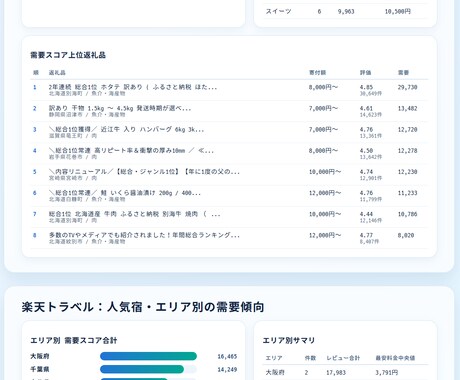
Task: Open the 北海道産 牛肉 別海牛 焼肉 item
Action: (x=134, y=214)
